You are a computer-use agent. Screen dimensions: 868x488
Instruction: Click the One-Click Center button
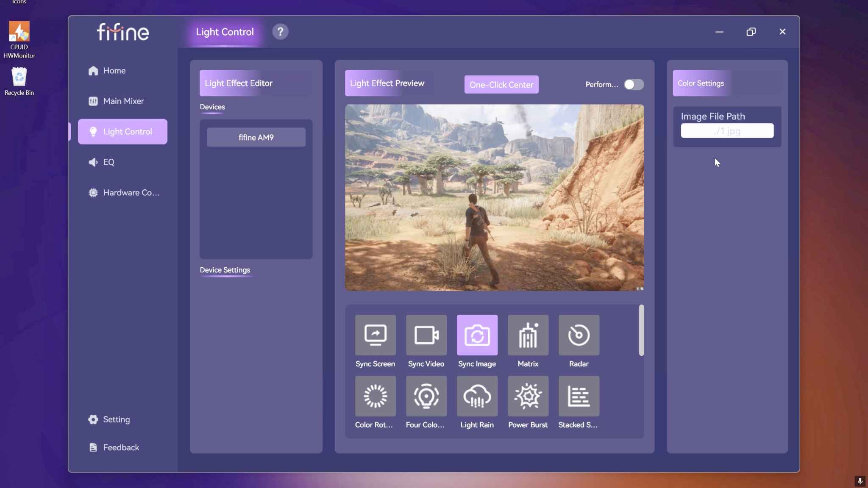coord(501,85)
